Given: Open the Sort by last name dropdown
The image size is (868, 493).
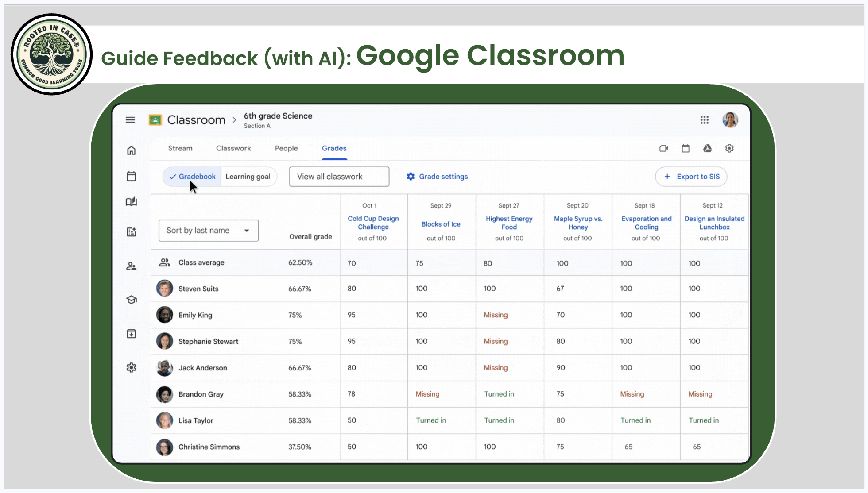Looking at the screenshot, I should 209,231.
